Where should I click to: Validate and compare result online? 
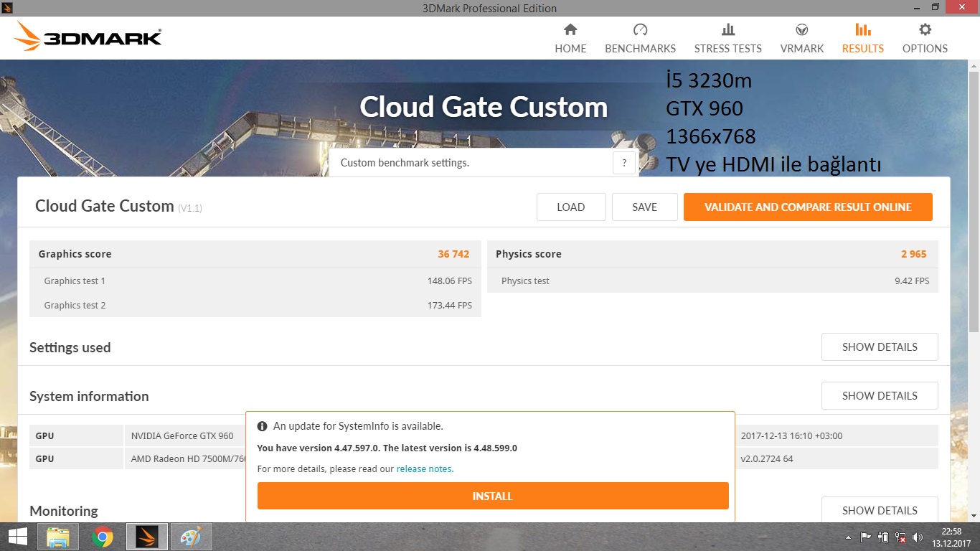point(808,207)
